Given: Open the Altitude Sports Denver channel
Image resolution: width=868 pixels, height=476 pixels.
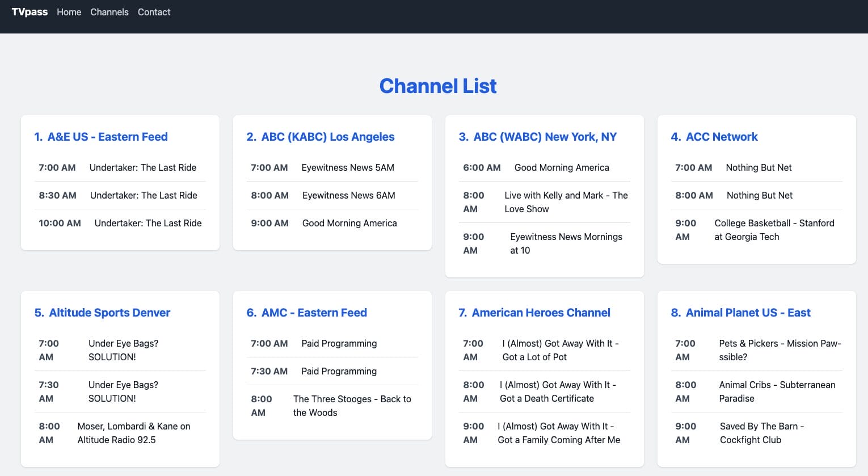Looking at the screenshot, I should (102, 313).
